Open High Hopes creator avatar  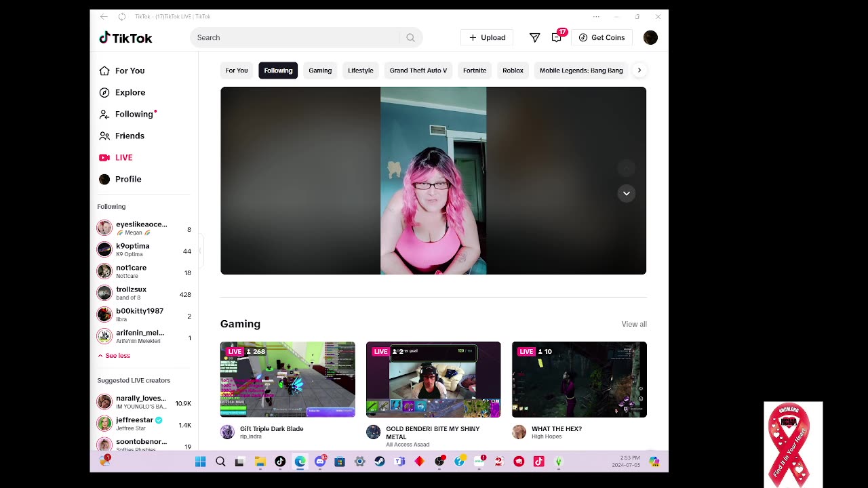click(519, 432)
